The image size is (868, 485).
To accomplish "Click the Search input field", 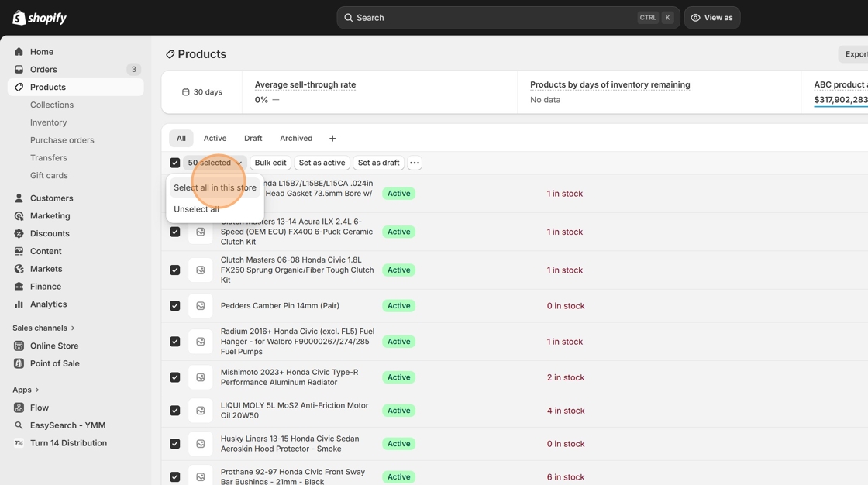I will (508, 18).
